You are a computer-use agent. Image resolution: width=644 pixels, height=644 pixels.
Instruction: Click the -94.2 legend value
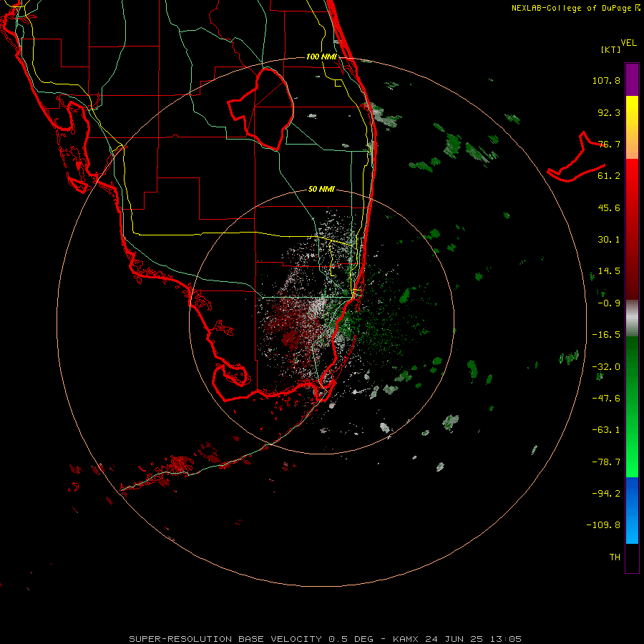pos(606,494)
